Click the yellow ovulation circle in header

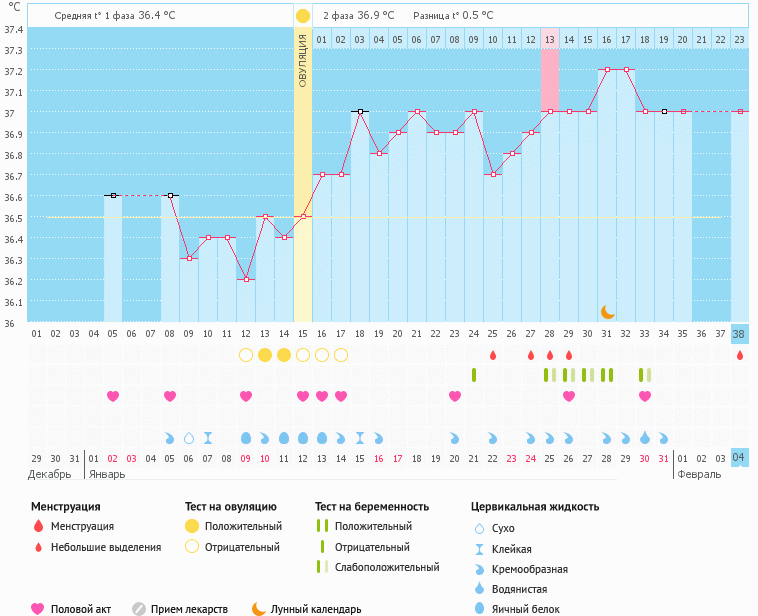click(x=302, y=16)
